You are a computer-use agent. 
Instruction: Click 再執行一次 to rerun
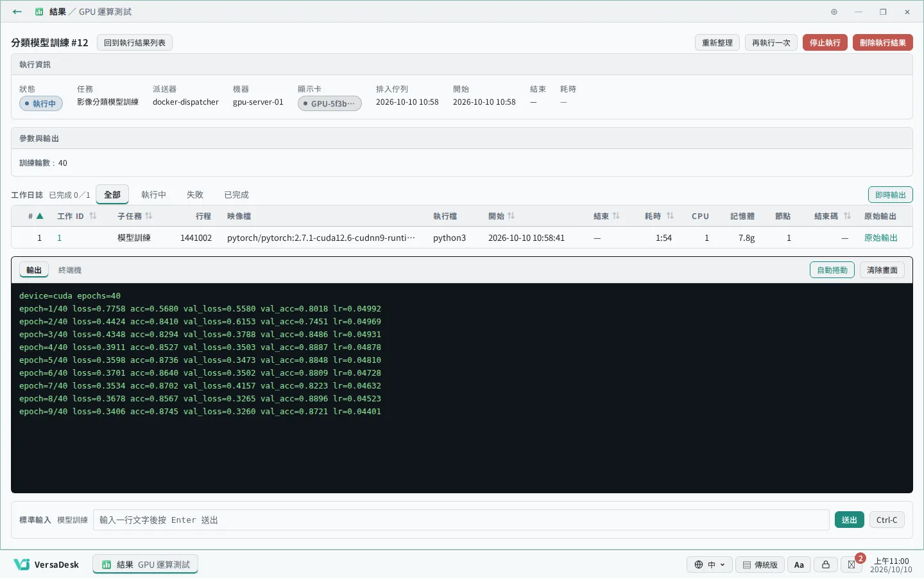pos(771,42)
